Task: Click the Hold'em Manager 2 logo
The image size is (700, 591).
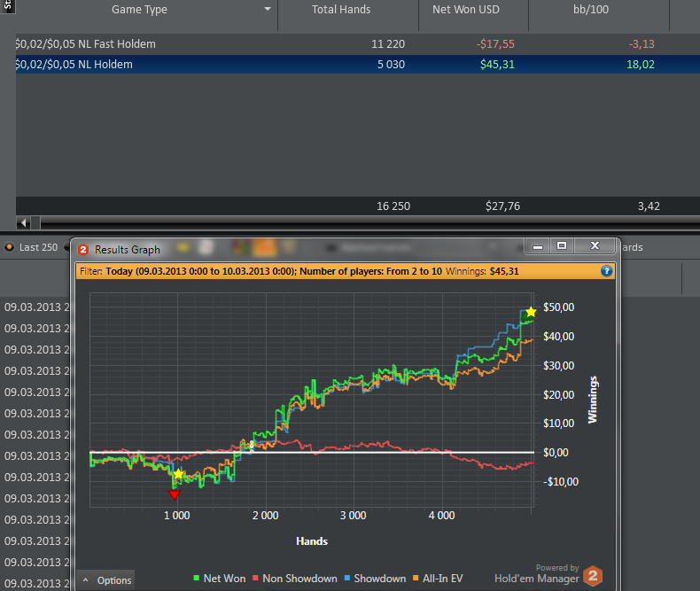Action: 594,577
